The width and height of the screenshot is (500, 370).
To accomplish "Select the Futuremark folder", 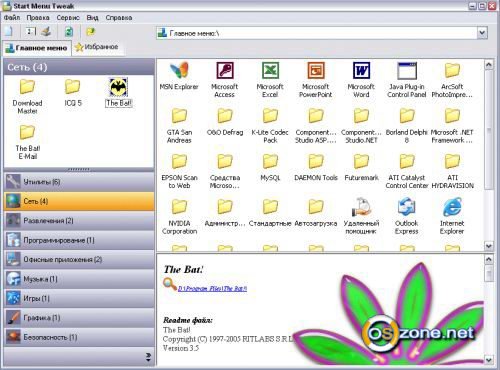I will (x=361, y=161).
